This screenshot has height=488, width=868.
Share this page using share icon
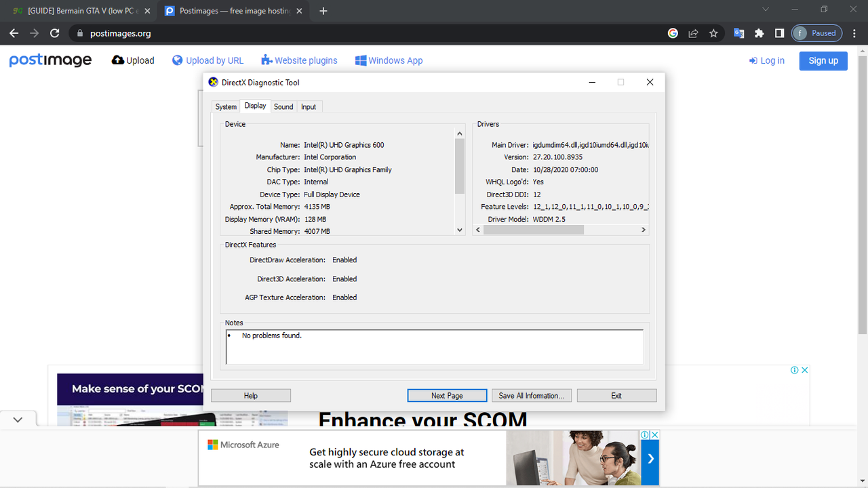point(693,33)
